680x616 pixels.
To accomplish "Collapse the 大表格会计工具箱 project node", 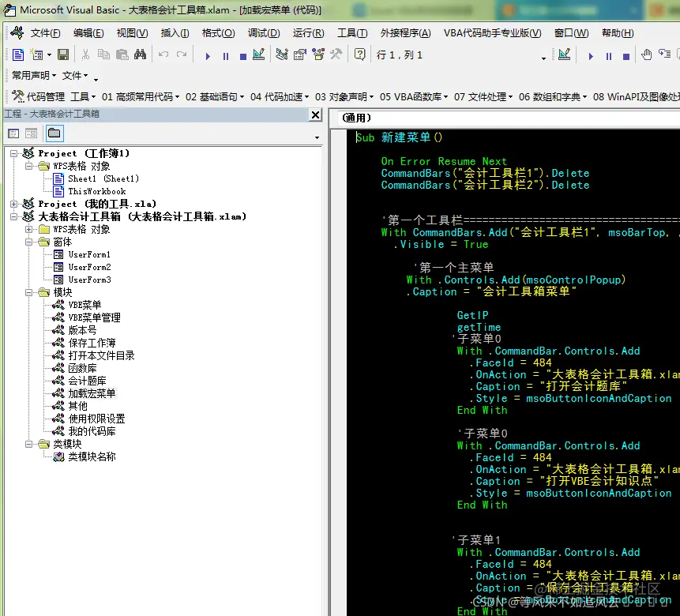I will (x=14, y=216).
